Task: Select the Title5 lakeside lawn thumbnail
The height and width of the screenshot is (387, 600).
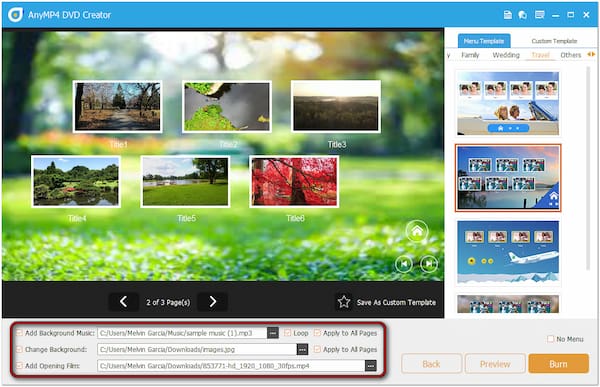Action: (185, 181)
